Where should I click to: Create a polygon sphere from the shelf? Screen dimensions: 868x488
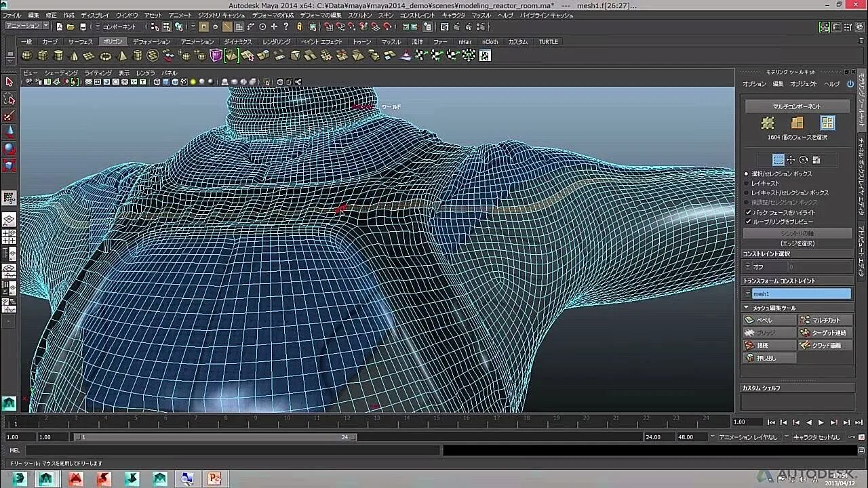click(27, 56)
